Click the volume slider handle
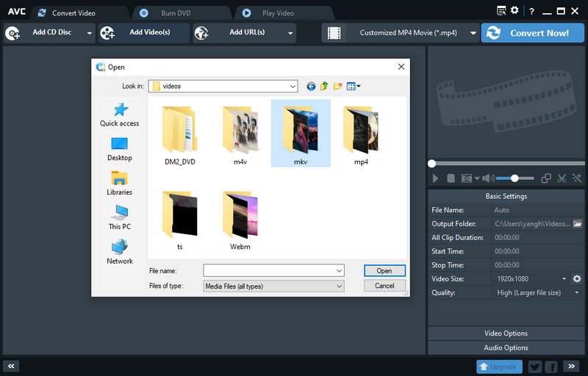 514,178
